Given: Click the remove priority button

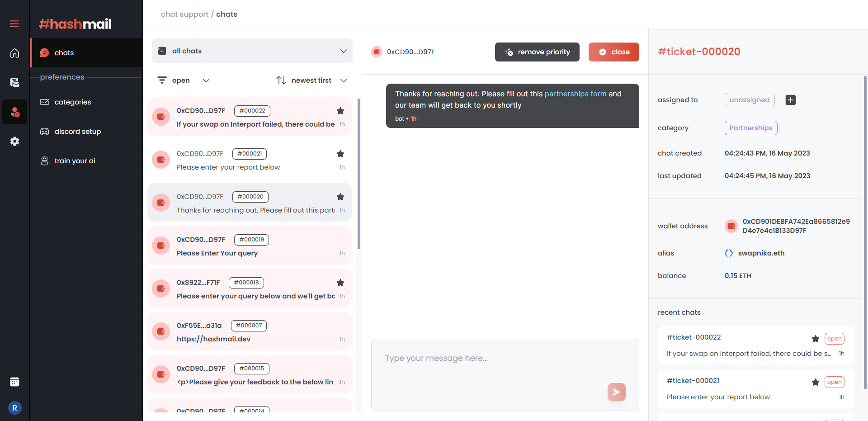Looking at the screenshot, I should click(x=537, y=52).
